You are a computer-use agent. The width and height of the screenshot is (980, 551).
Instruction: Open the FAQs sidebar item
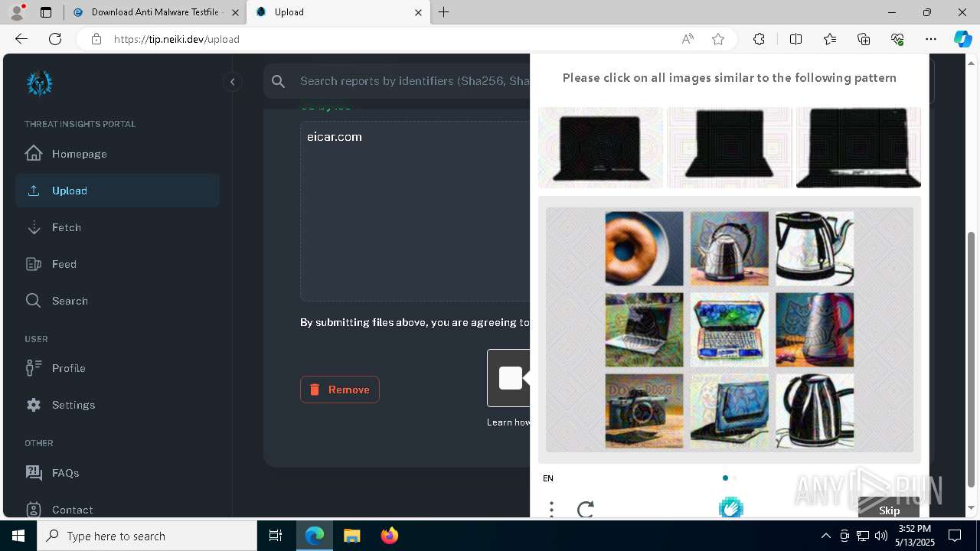(117, 473)
